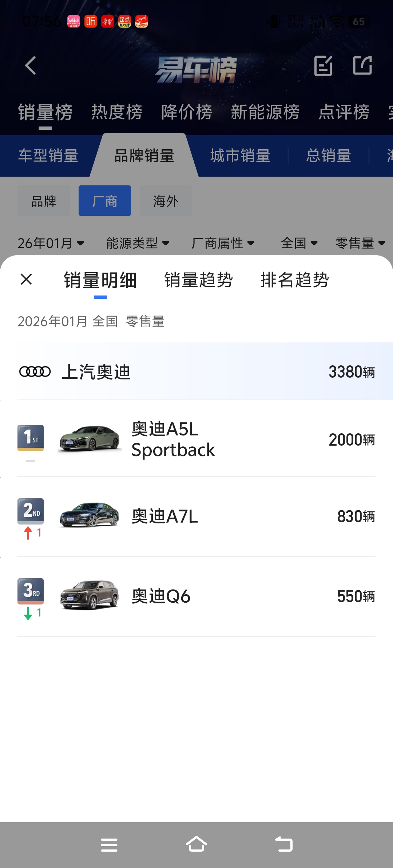
Task: Tap the share icon in header
Action: 362,65
